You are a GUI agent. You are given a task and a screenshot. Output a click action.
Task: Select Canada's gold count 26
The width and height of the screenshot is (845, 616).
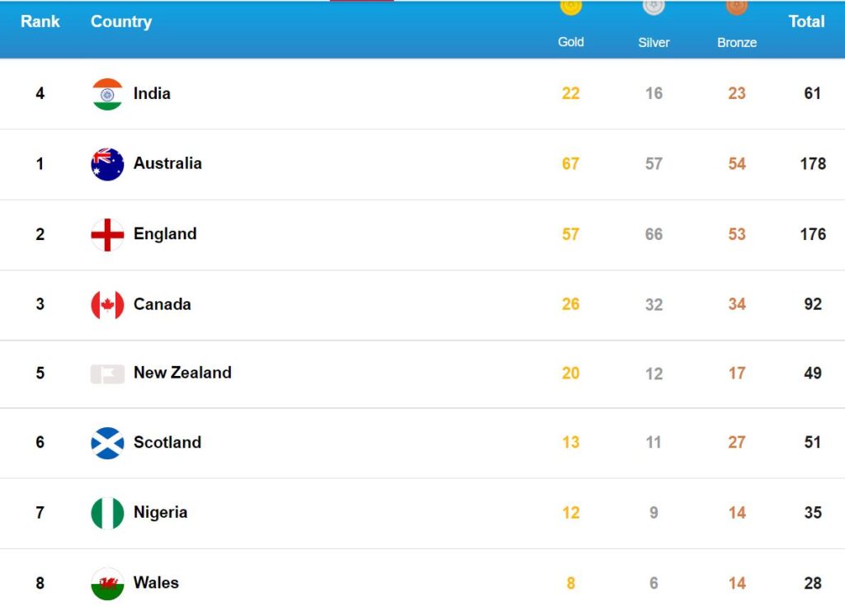pyautogui.click(x=571, y=304)
